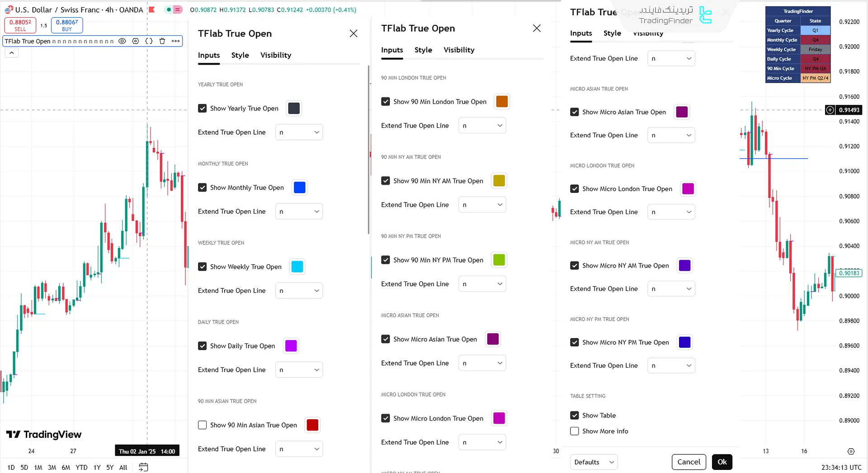Switch to Style tab in left panel
Image resolution: width=868 pixels, height=473 pixels.
click(240, 55)
